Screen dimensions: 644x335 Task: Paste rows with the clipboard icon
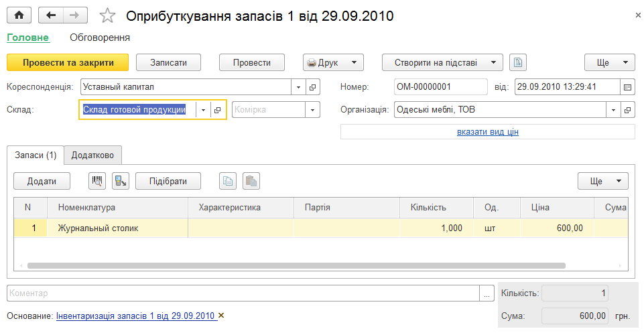251,181
